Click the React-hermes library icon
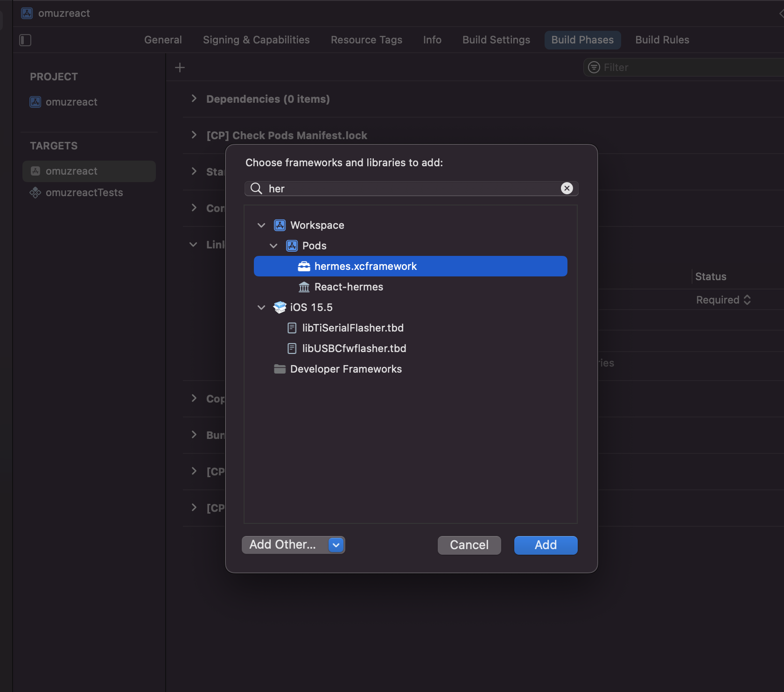The height and width of the screenshot is (692, 784). coord(304,287)
